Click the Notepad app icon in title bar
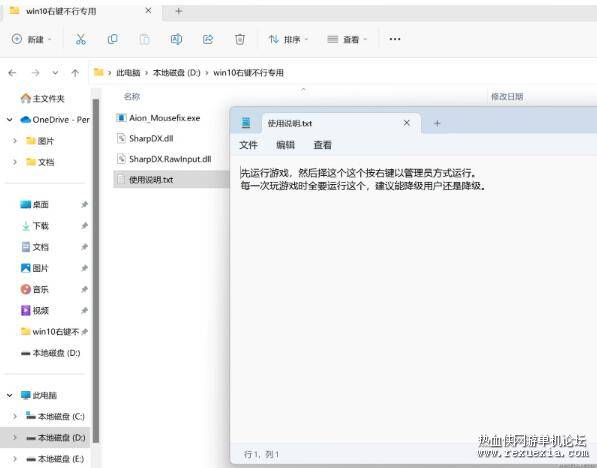597x468 pixels. (x=246, y=123)
